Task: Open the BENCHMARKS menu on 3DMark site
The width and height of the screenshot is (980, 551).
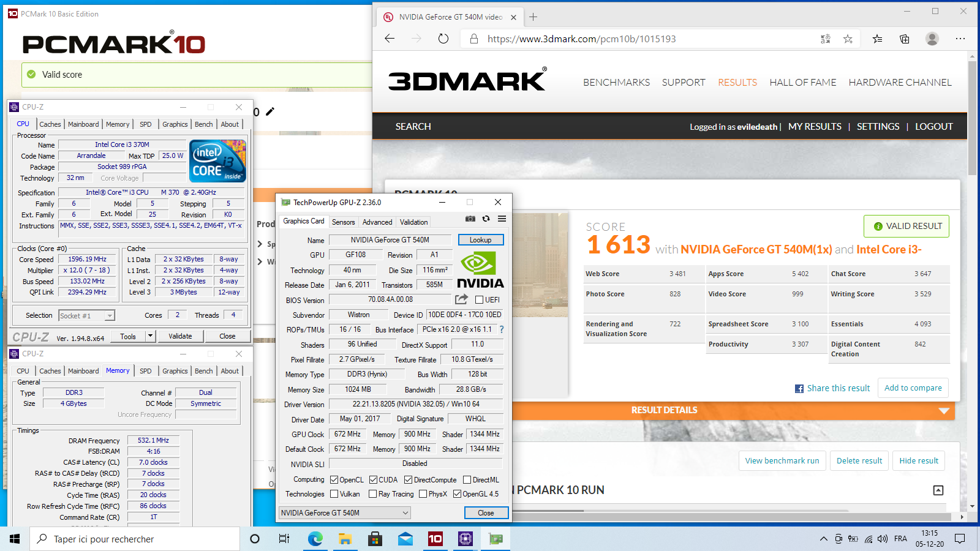Action: [x=616, y=82]
